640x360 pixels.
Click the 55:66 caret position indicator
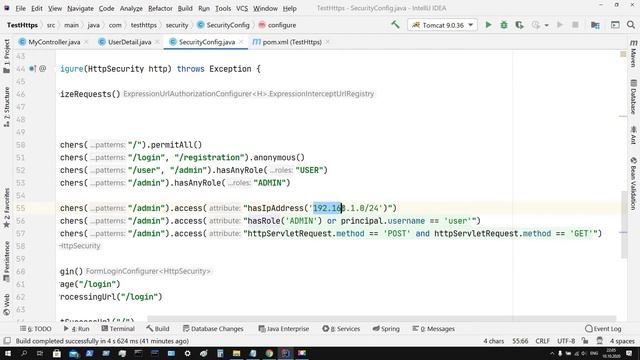520,341
